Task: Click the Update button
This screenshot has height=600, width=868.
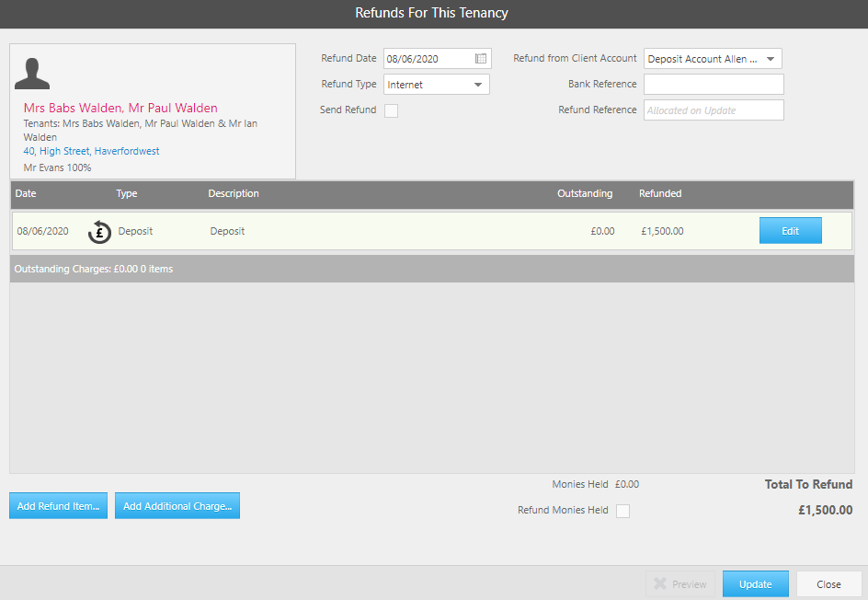Action: [755, 584]
